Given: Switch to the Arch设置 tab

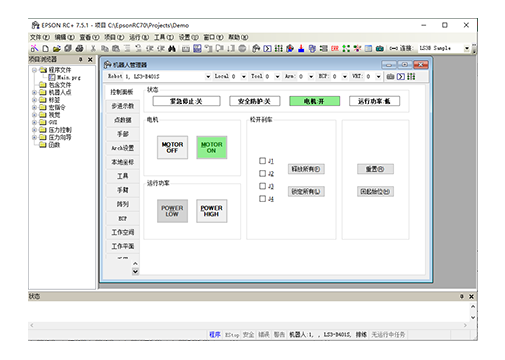Looking at the screenshot, I should pos(123,148).
